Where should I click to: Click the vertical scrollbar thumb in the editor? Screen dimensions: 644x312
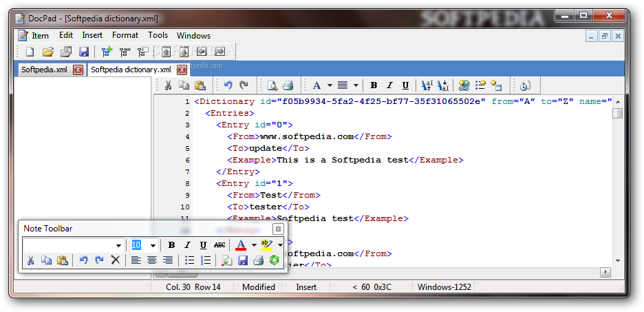click(617, 113)
